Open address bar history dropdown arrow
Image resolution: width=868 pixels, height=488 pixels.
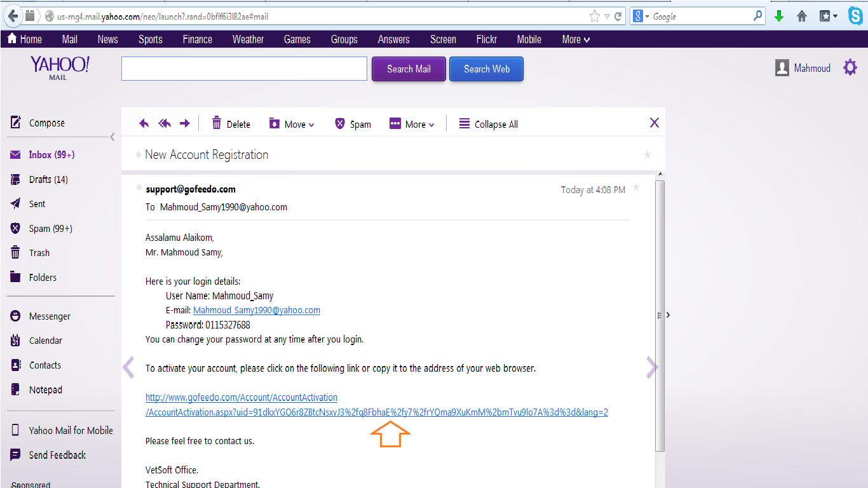607,17
